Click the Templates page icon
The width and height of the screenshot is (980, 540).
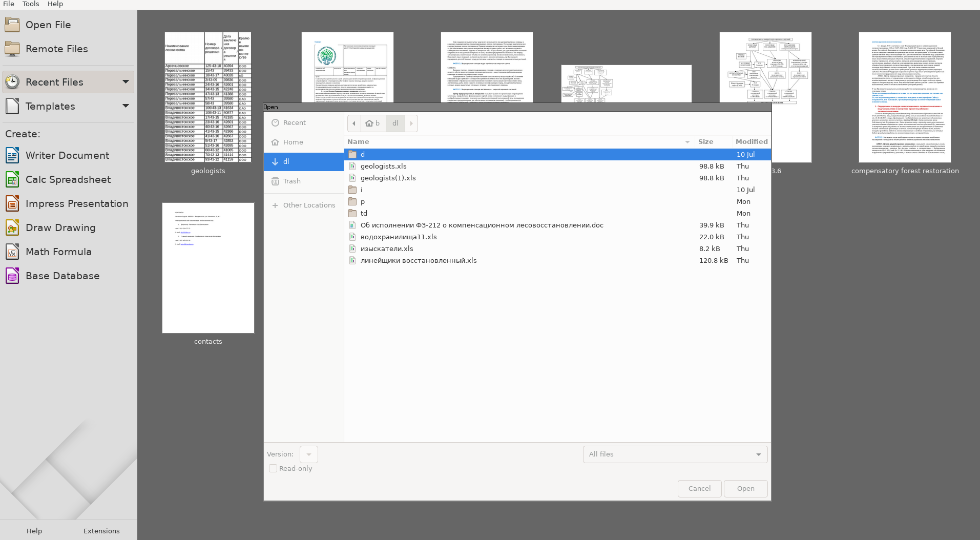[x=12, y=106]
